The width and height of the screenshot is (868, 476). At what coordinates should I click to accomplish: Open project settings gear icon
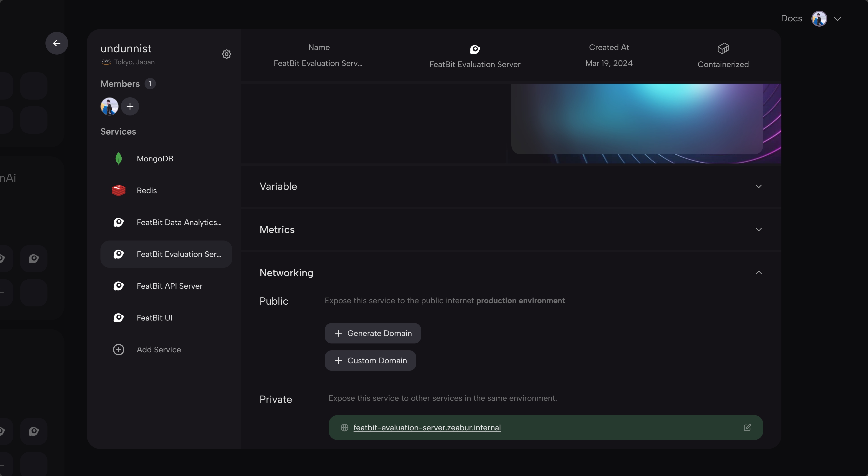[x=226, y=54]
